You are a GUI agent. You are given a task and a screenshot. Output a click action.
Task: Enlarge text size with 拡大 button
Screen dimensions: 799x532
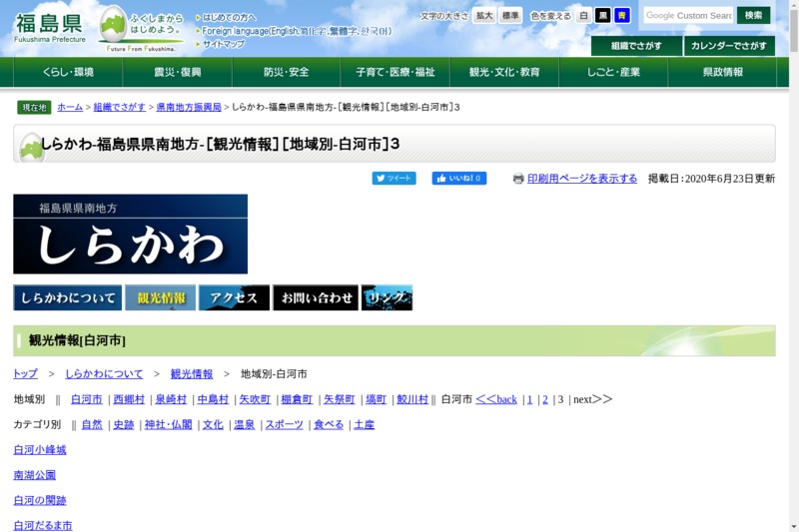click(483, 16)
